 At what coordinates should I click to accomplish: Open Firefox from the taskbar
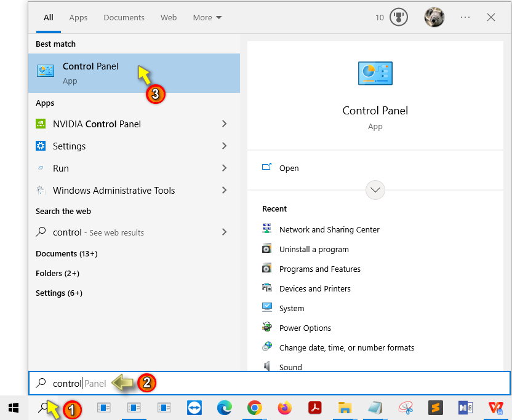285,408
